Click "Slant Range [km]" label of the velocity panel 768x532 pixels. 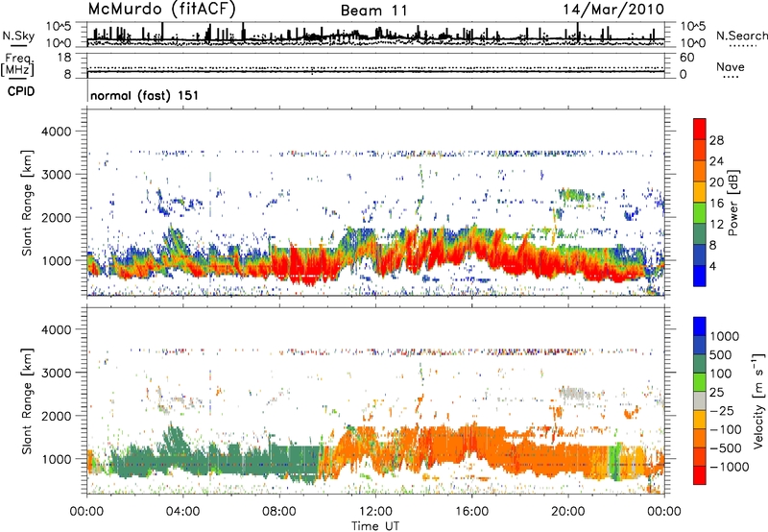pyautogui.click(x=27, y=401)
